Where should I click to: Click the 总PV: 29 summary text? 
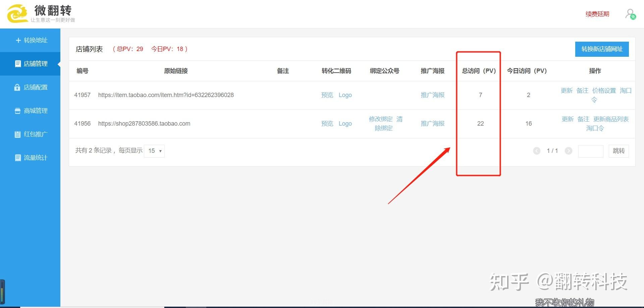[x=130, y=49]
